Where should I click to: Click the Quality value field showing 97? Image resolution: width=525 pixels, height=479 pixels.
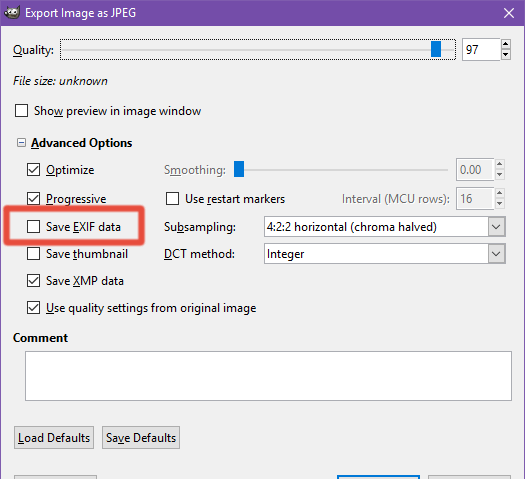(481, 50)
